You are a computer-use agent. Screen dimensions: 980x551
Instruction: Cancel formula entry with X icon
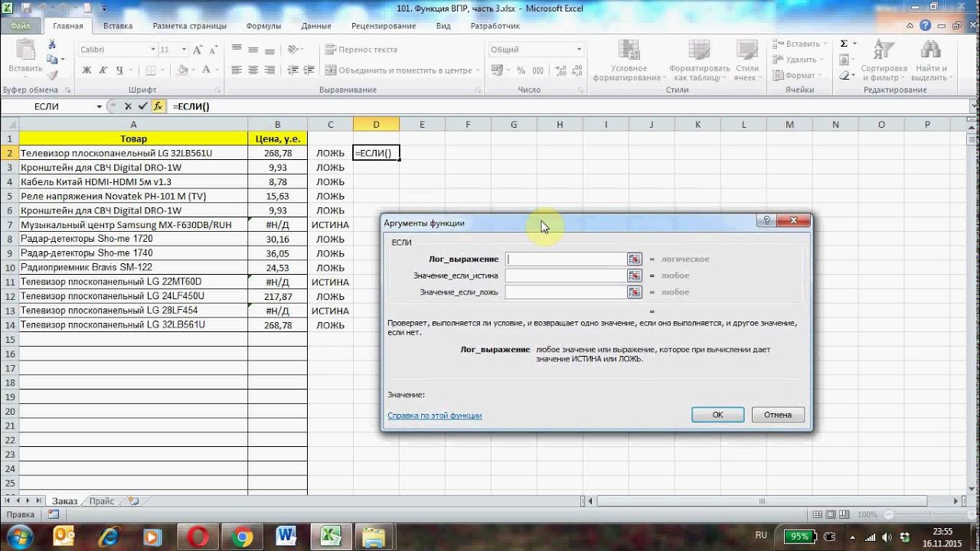pyautogui.click(x=128, y=106)
